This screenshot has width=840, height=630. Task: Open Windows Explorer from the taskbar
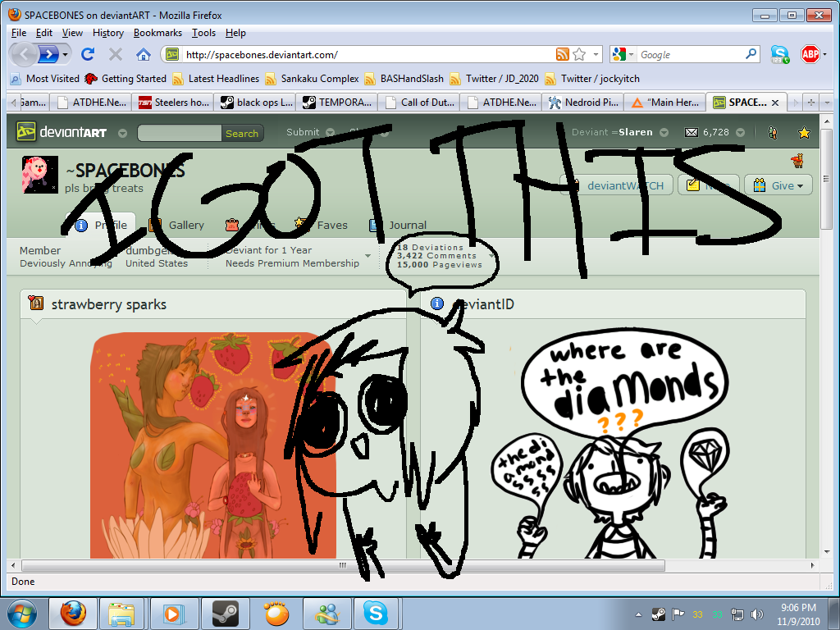[121, 614]
